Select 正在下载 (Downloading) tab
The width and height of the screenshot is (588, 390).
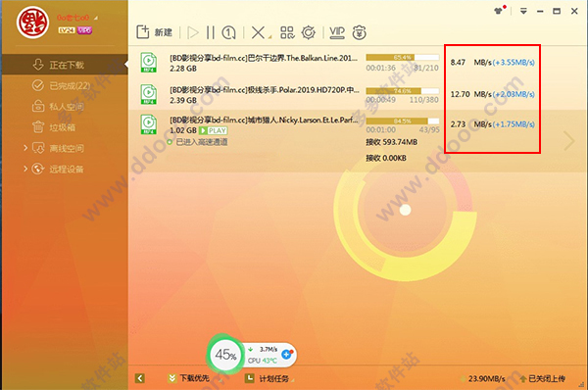pyautogui.click(x=65, y=65)
